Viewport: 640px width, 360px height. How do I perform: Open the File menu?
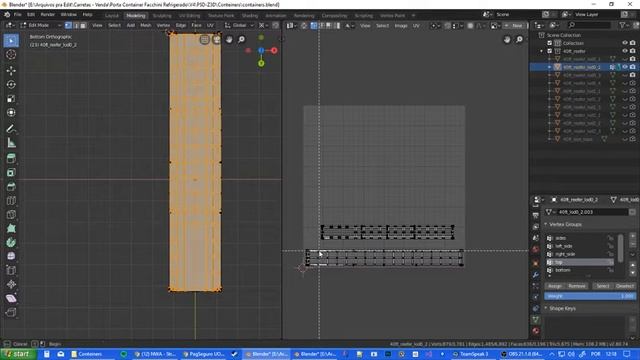coord(18,15)
